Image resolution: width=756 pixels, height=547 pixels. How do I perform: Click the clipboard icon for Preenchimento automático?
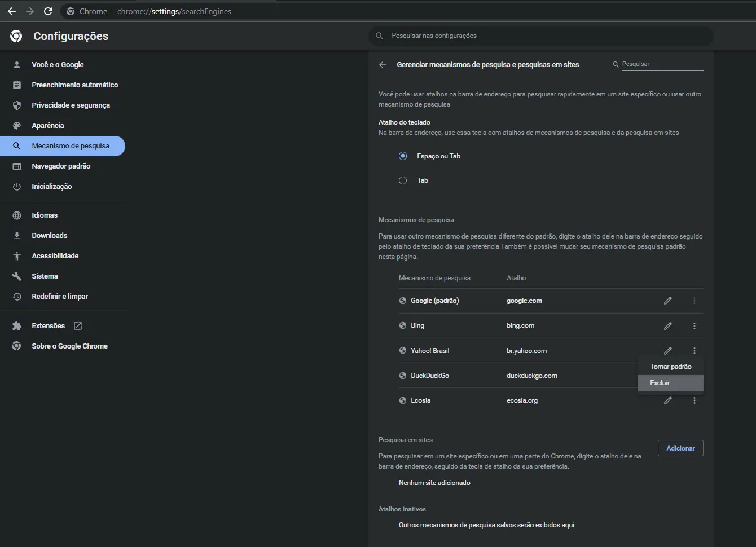[x=17, y=85]
